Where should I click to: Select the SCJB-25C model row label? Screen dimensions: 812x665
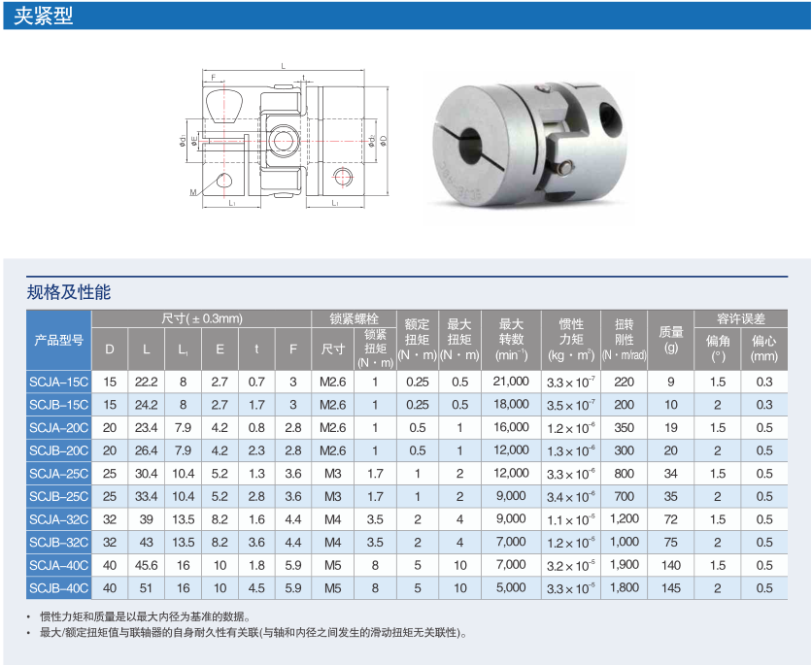coord(59,496)
